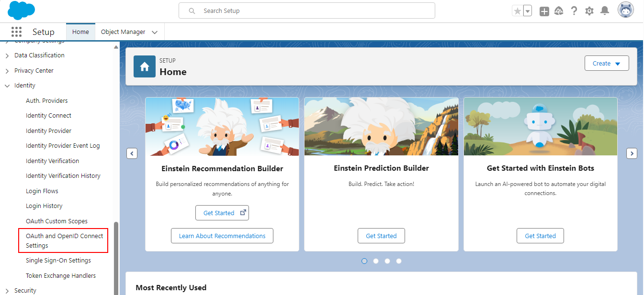Open Single Sign-On Settings
Viewport: 644px width, 295px height.
(58, 261)
